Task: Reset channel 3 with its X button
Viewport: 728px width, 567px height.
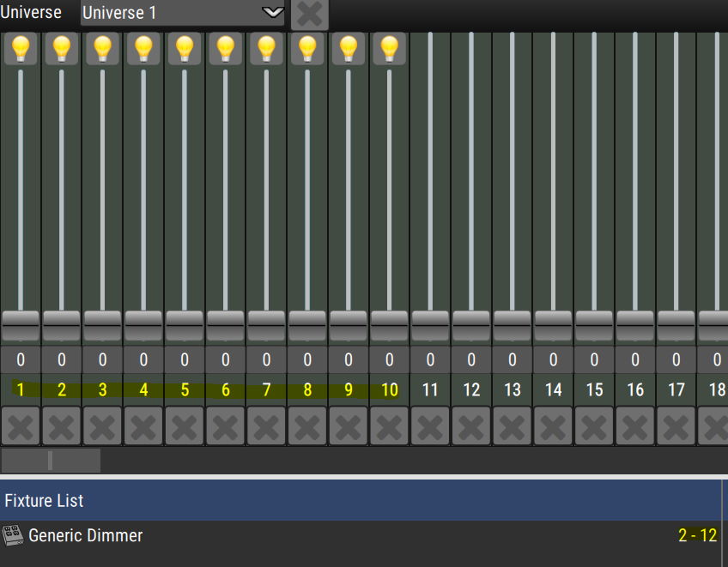Action: [x=103, y=426]
